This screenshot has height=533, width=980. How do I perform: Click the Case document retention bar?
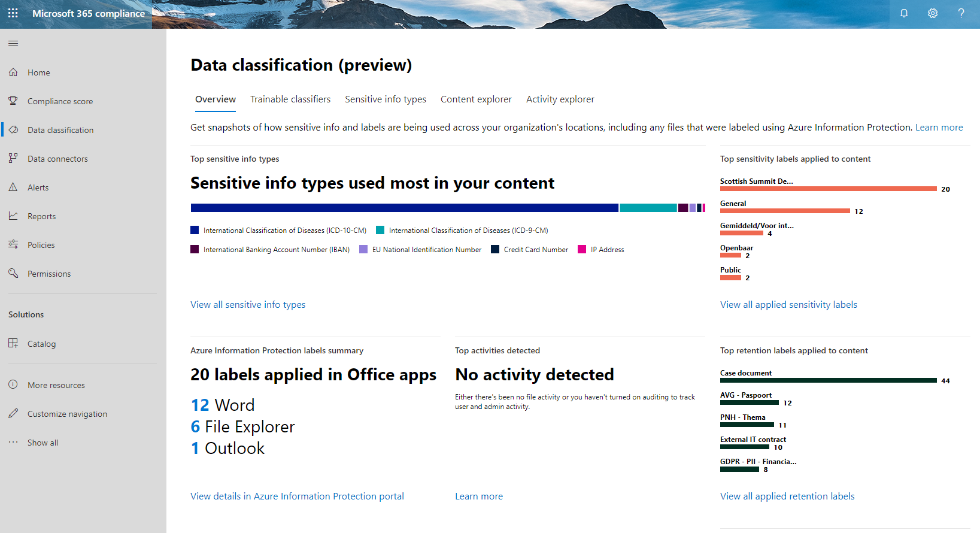pos(828,380)
